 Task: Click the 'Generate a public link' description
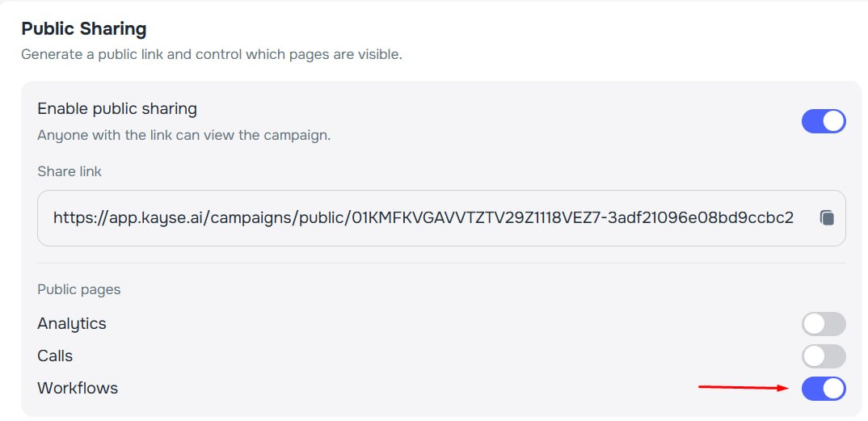(212, 55)
